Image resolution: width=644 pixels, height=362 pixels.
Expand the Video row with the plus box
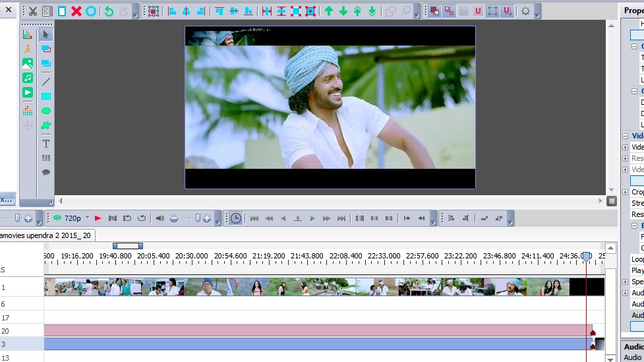625,147
